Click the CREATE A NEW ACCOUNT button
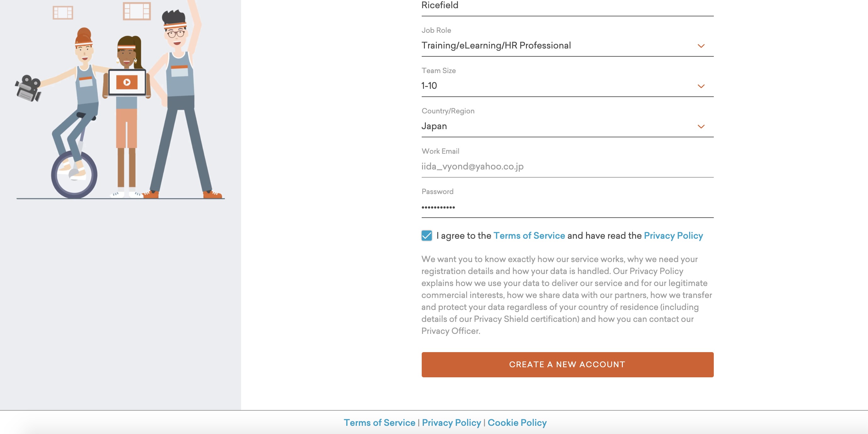The width and height of the screenshot is (868, 434). (x=567, y=364)
